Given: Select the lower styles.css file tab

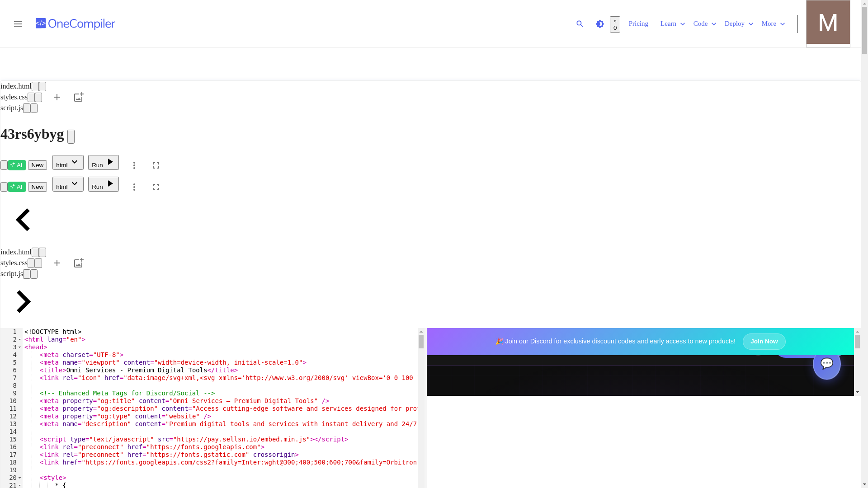Looking at the screenshot, I should (14, 263).
